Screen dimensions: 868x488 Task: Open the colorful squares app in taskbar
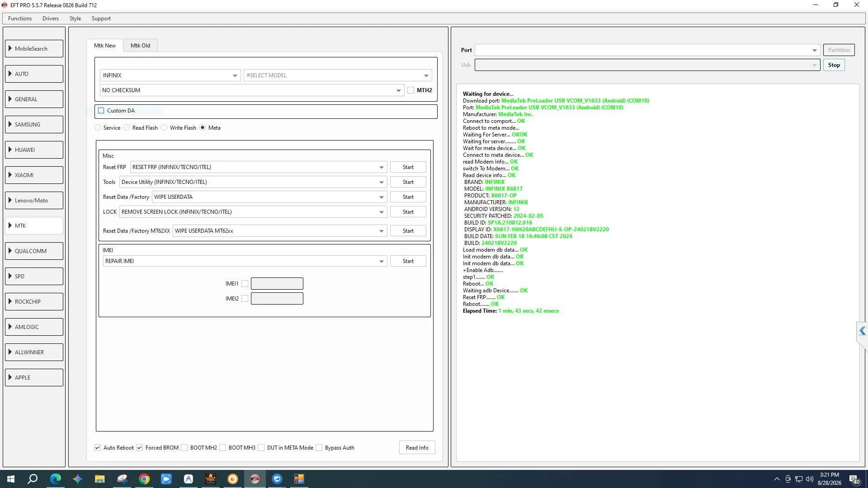click(x=299, y=479)
